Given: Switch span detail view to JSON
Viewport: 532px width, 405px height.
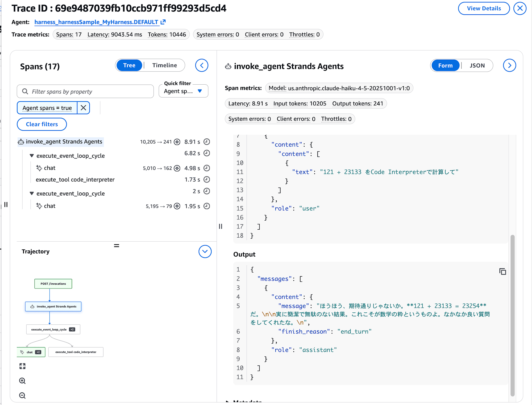Looking at the screenshot, I should pos(477,65).
